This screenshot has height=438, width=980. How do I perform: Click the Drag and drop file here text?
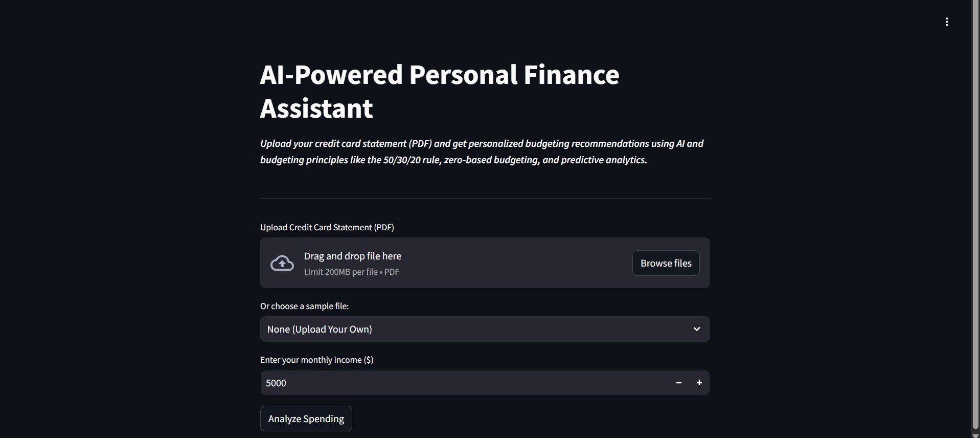click(353, 256)
